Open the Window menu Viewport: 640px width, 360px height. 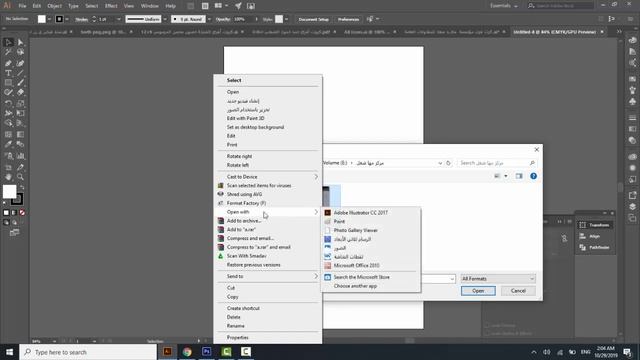coord(150,6)
